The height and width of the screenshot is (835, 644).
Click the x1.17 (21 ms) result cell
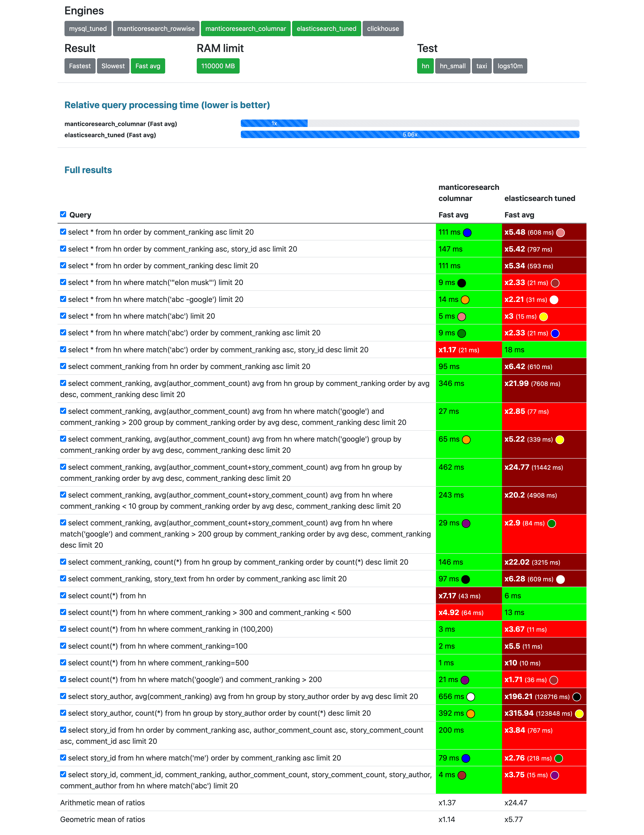[469, 350]
